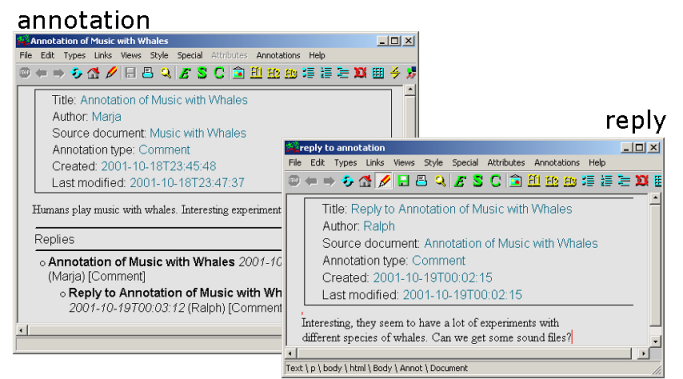Open File menu in annotation window
Image resolution: width=683 pixels, height=379 pixels.
(26, 55)
